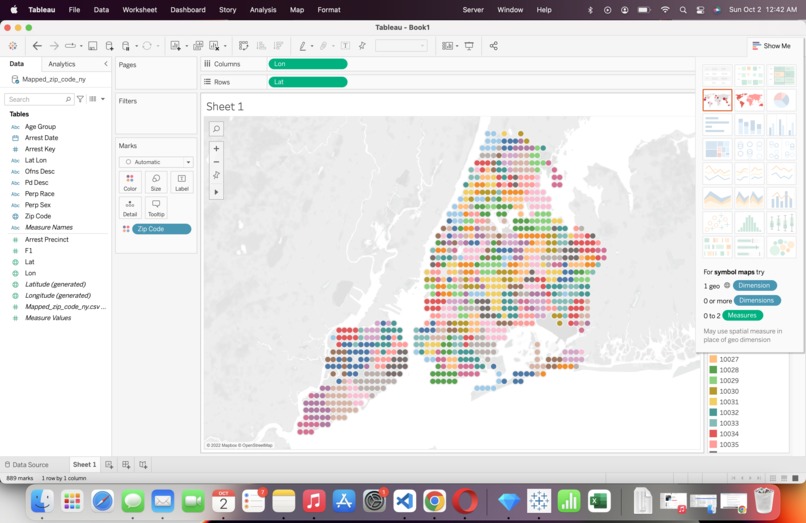Screen dimensions: 806x523
Task: Click the New Story tab icon
Action: click(143, 464)
